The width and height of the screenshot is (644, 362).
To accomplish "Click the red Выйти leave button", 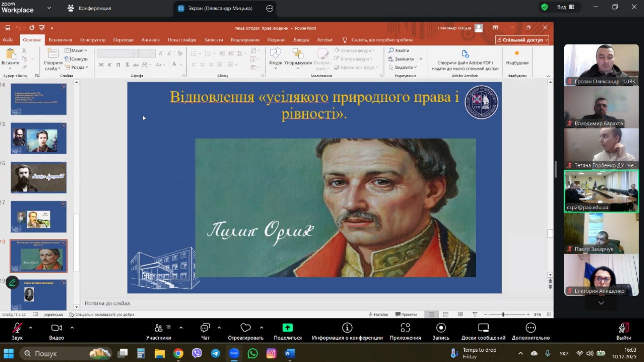I will tap(623, 331).
